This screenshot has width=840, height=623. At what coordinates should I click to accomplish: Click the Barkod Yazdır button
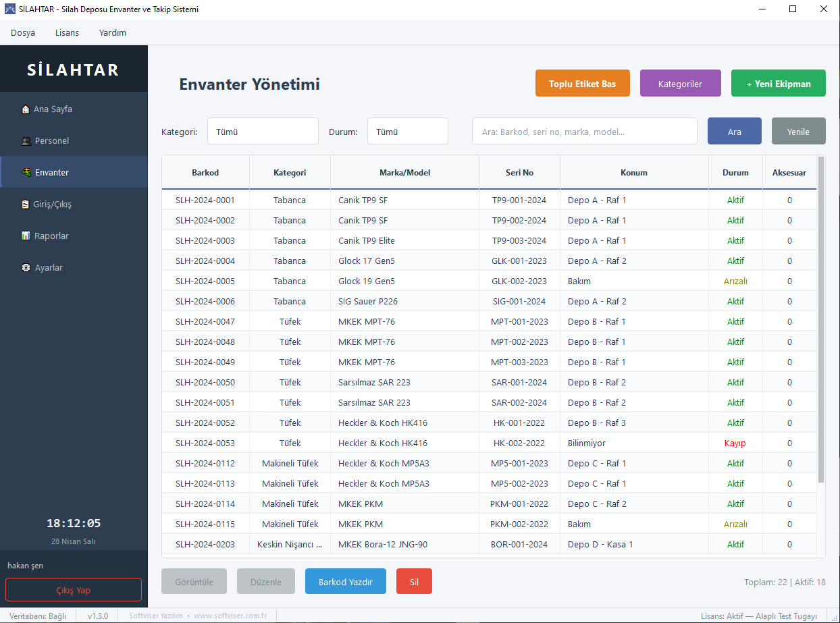click(x=346, y=582)
